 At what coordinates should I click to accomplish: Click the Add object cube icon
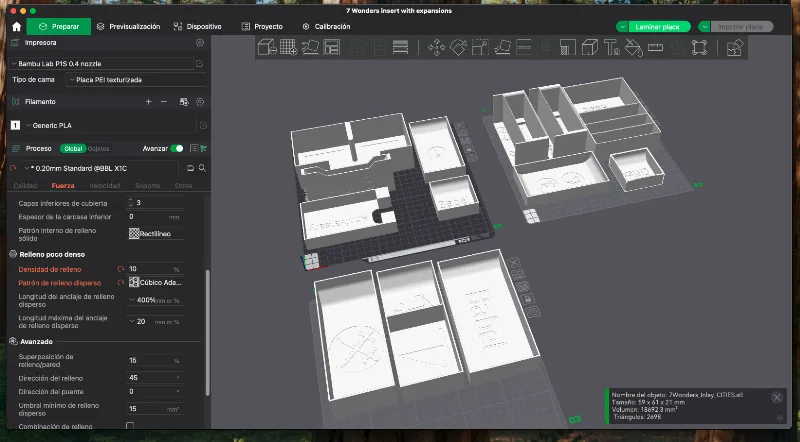tap(267, 48)
